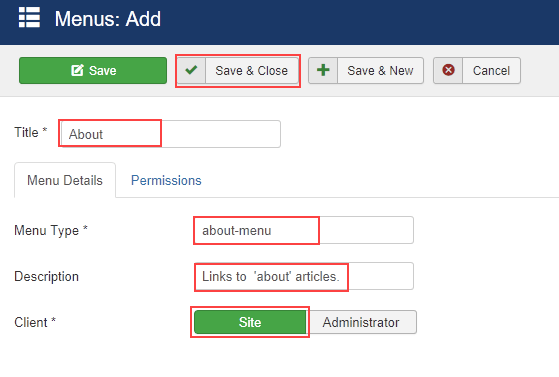Image resolution: width=559 pixels, height=377 pixels.
Task: Click the pencil edit icon on Save
Action: pyautogui.click(x=77, y=70)
